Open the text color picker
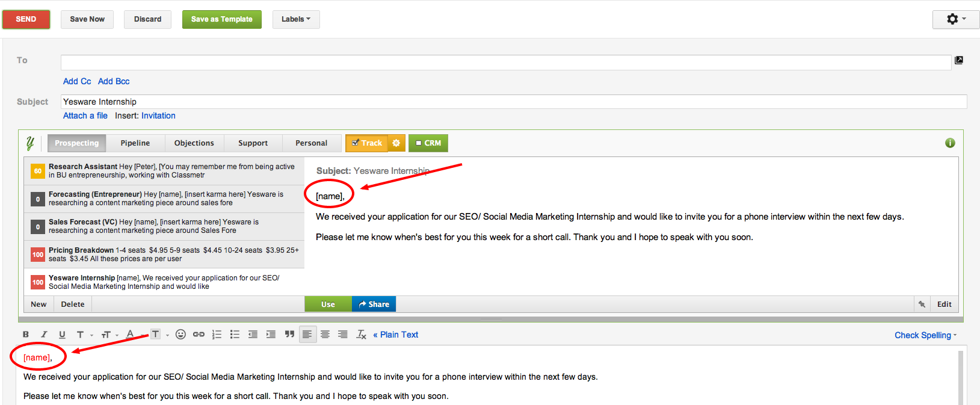The width and height of the screenshot is (980, 405). pos(134,335)
